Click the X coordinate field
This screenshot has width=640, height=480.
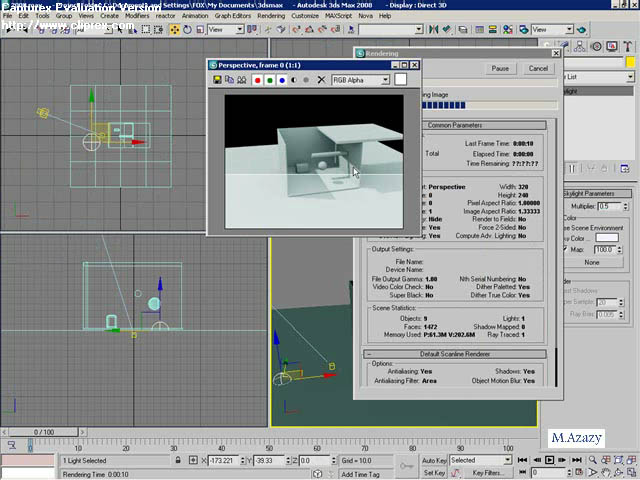click(x=223, y=460)
